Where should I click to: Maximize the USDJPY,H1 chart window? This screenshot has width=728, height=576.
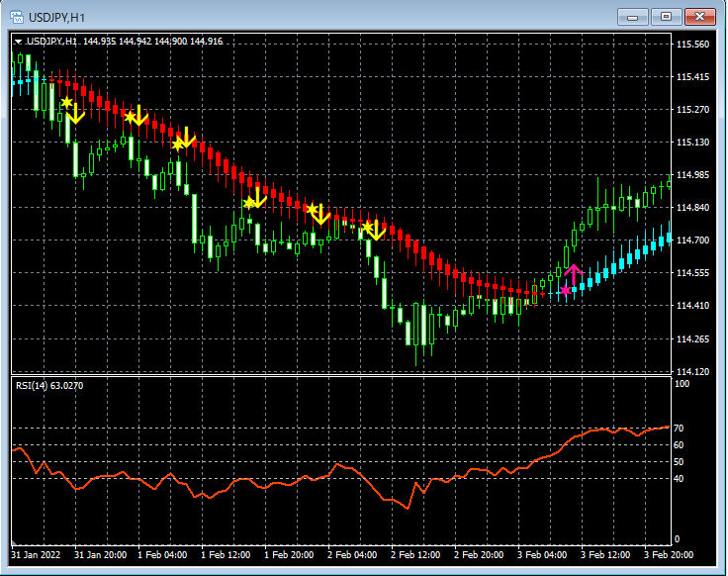tap(666, 17)
